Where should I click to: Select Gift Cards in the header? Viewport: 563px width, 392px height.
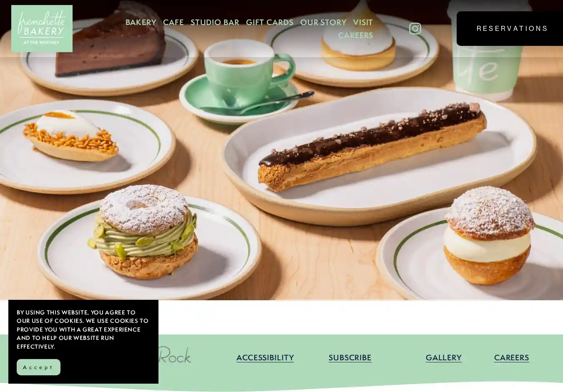[269, 22]
